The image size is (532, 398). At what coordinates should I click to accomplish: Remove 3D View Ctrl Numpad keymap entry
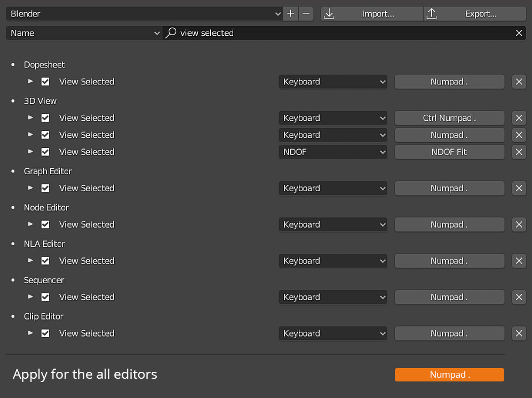coord(519,118)
